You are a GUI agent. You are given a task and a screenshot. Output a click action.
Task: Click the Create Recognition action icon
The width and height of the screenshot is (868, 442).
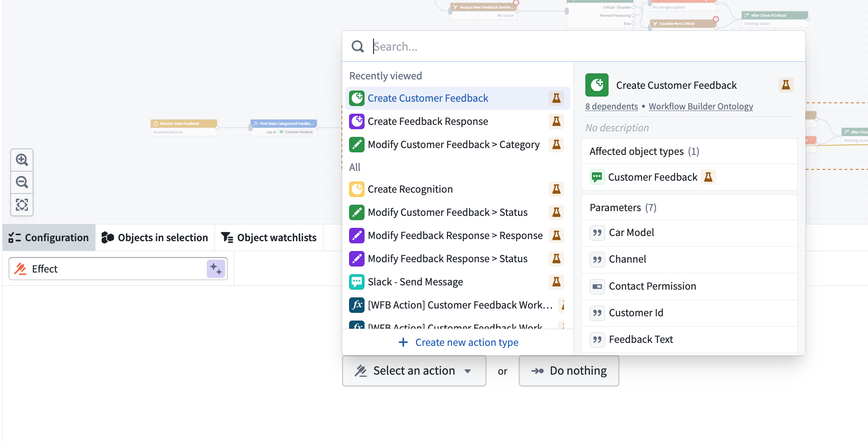357,189
